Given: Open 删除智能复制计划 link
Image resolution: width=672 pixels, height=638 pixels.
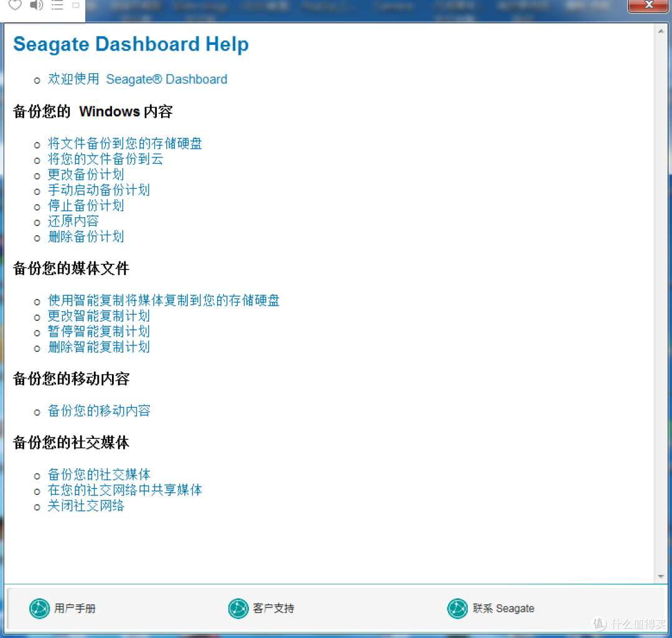Looking at the screenshot, I should [x=98, y=347].
